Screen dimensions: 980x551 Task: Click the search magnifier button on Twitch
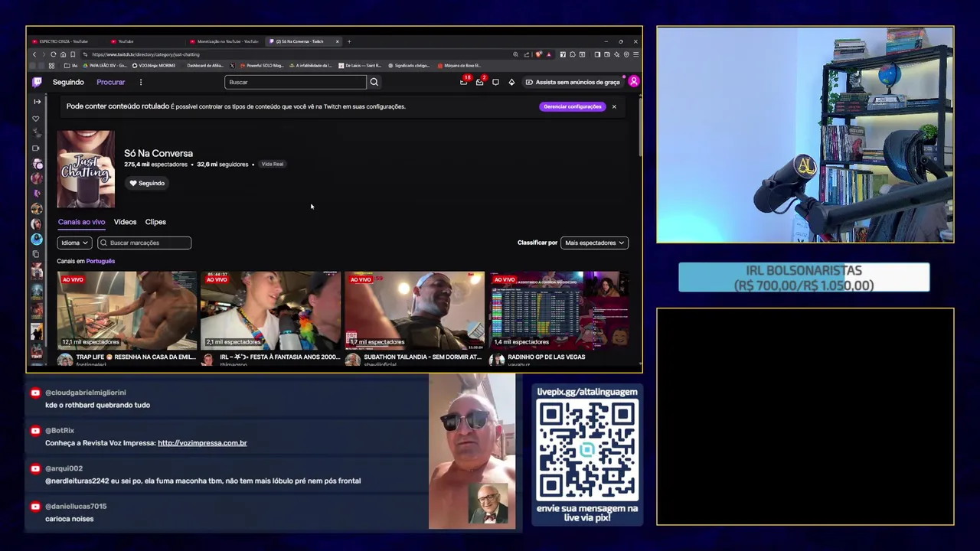[x=374, y=82]
